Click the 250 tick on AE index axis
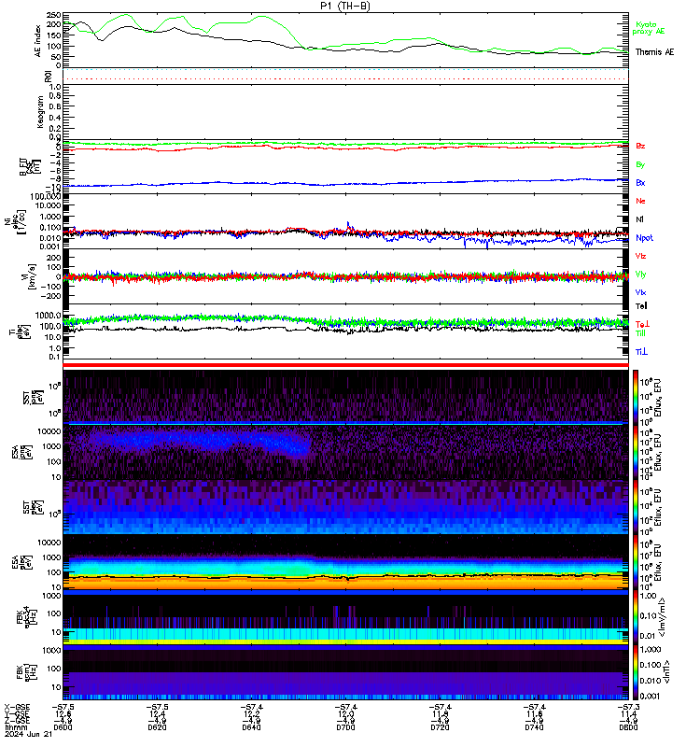 click(x=54, y=15)
